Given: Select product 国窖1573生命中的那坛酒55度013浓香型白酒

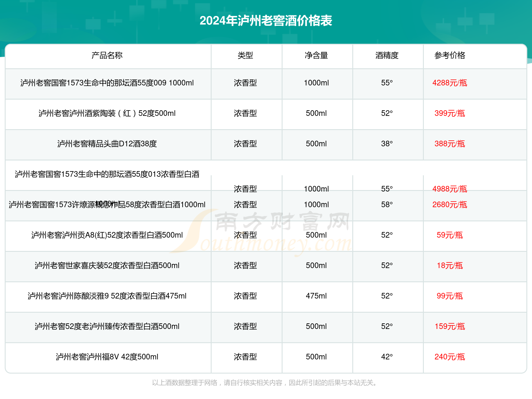Looking at the screenshot, I should [107, 174].
